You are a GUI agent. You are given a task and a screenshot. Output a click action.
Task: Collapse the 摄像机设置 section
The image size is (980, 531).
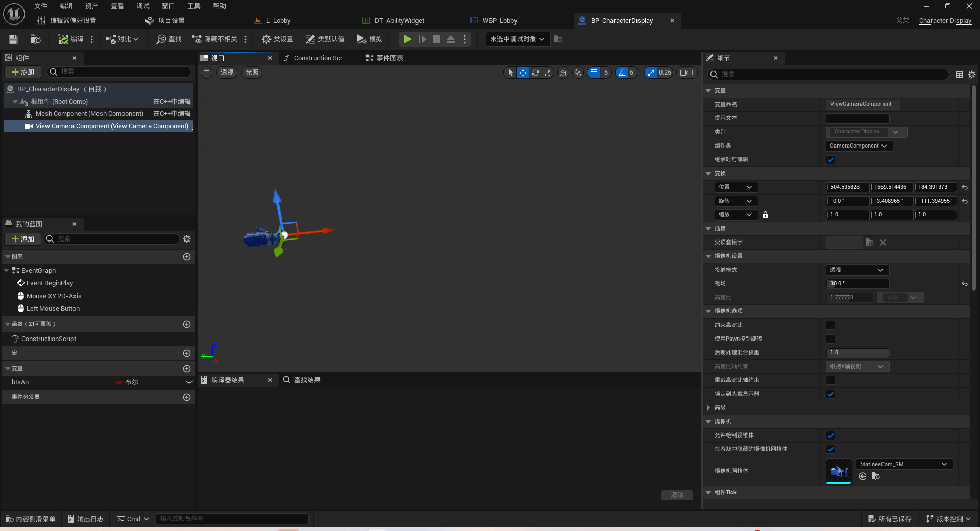(x=708, y=256)
